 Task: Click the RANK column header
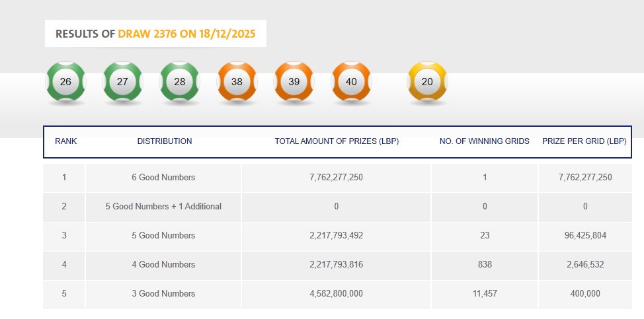click(x=65, y=141)
